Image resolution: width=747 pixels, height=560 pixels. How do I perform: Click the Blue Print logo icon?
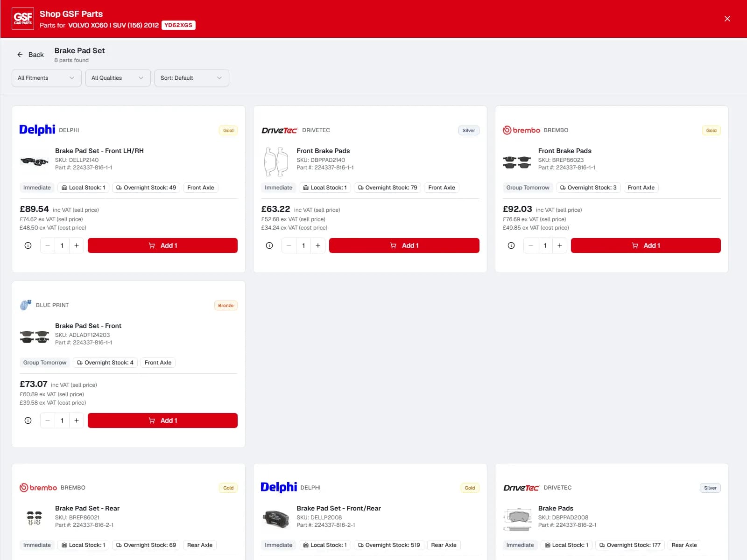coord(26,305)
